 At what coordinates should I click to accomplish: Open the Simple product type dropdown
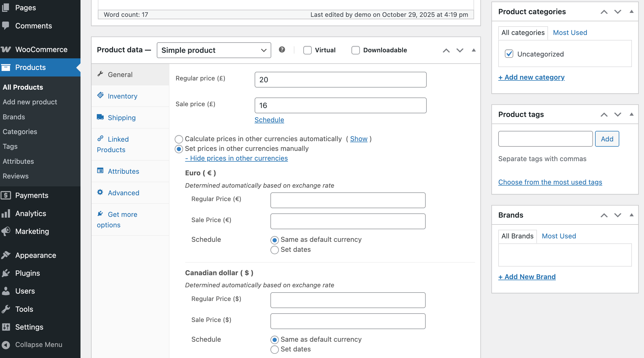(x=214, y=50)
